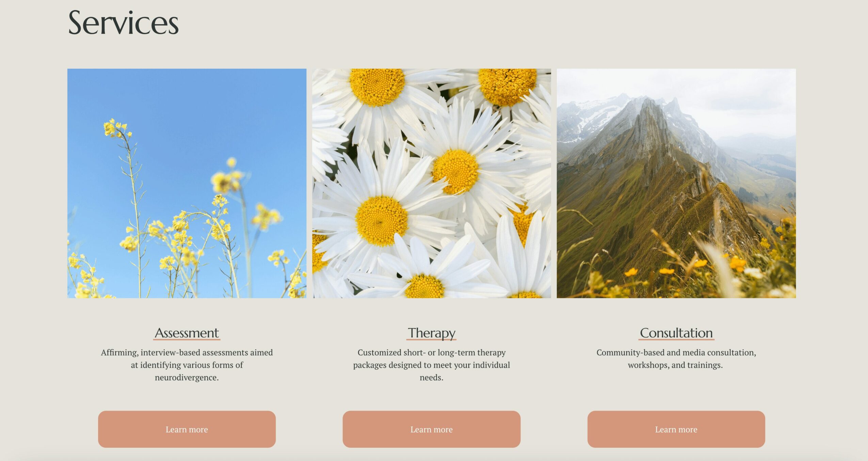Click the line starting 'Affirming, interview-based assessments'

tap(187, 352)
